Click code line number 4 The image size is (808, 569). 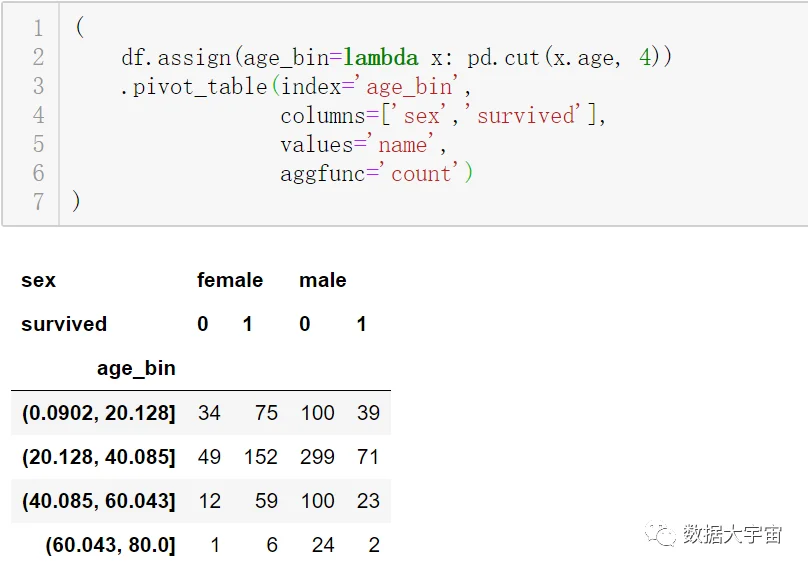38,114
